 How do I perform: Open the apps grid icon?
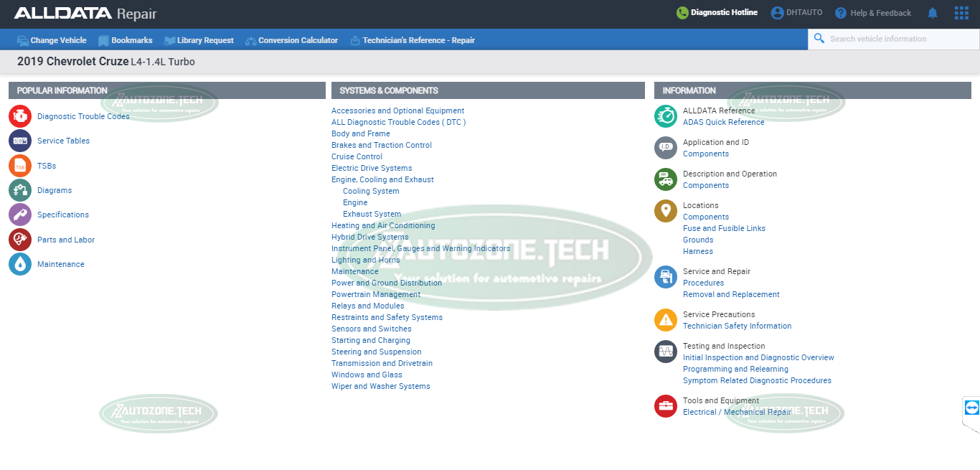[961, 13]
